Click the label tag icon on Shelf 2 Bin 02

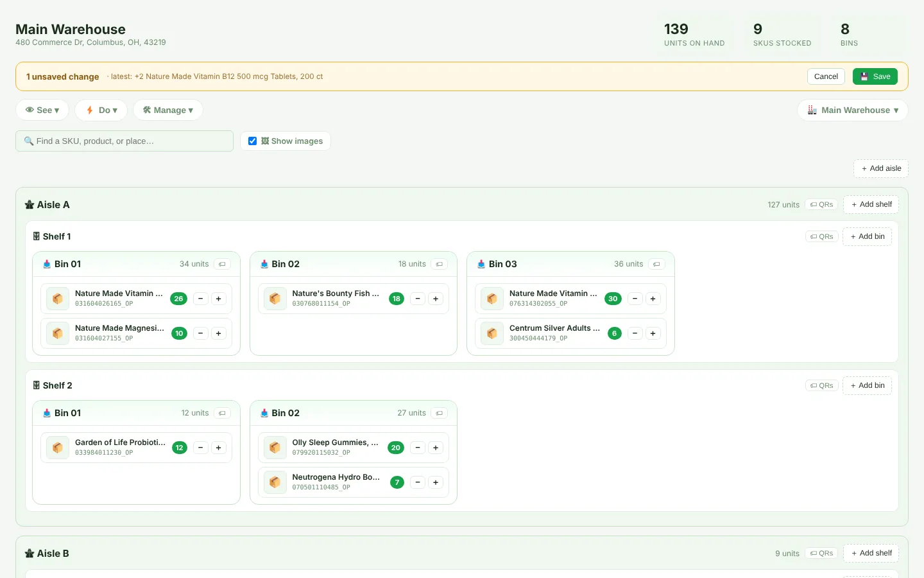click(x=440, y=413)
